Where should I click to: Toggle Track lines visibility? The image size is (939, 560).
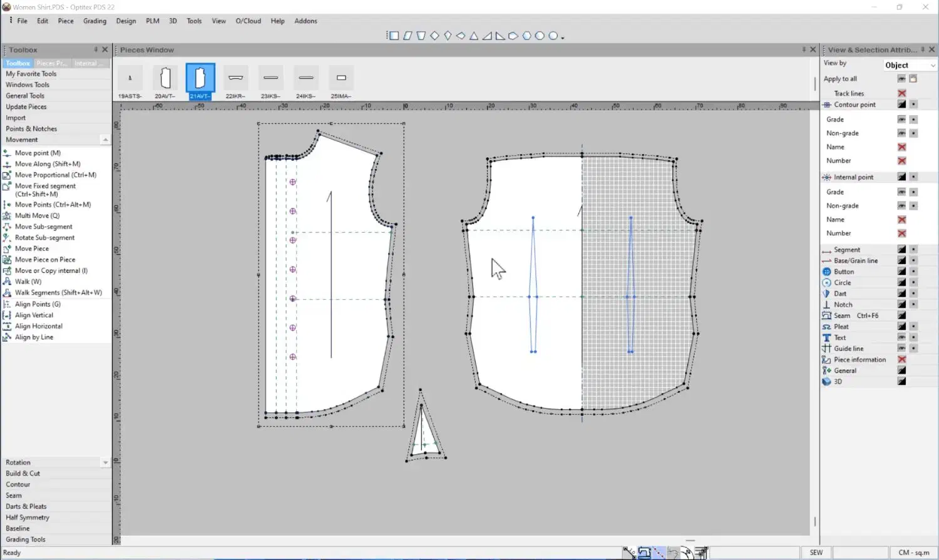pos(901,93)
